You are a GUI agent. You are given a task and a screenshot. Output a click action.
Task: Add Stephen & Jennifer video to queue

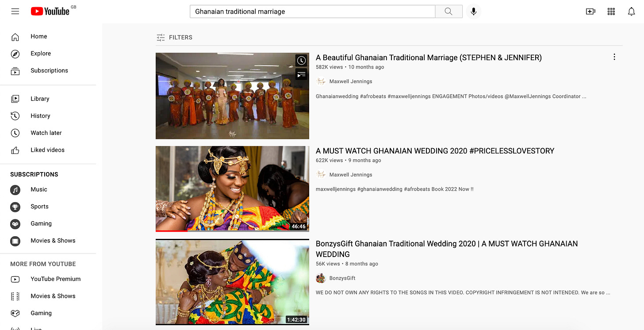click(x=301, y=74)
